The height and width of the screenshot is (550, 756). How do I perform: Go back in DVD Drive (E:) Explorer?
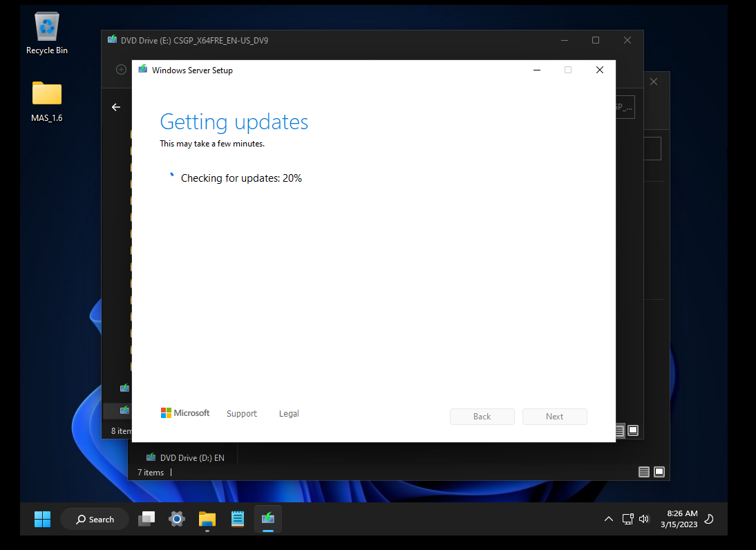click(115, 107)
